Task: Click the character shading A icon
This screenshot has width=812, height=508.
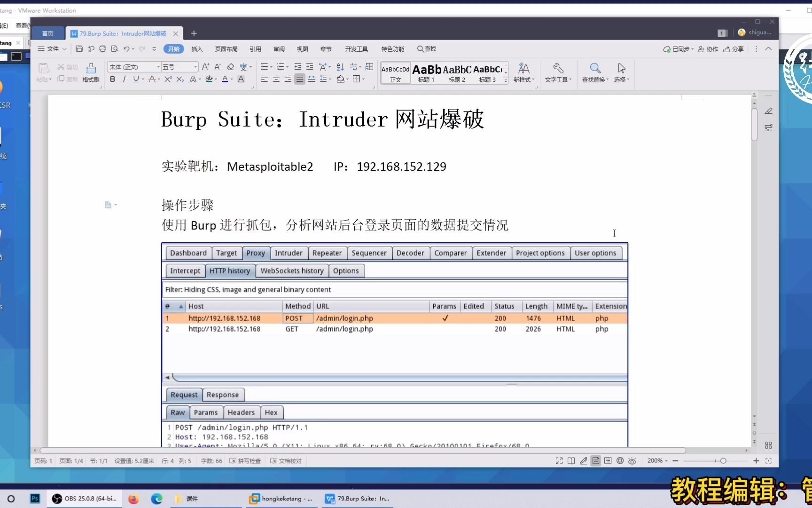Action: click(241, 79)
